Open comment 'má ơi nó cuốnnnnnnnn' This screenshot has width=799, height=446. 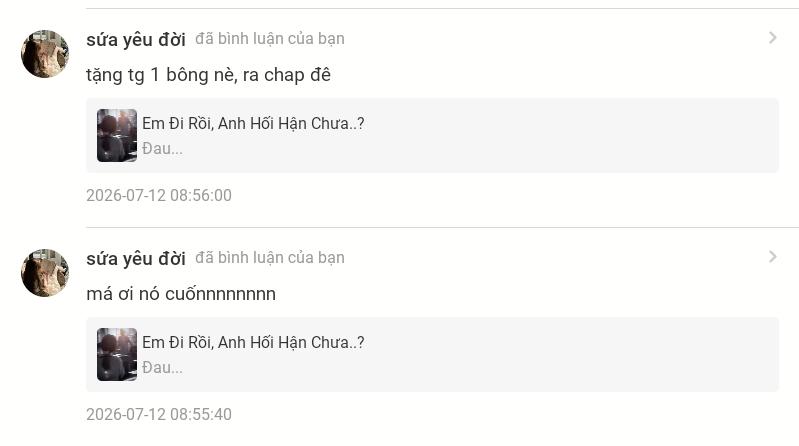(x=181, y=294)
